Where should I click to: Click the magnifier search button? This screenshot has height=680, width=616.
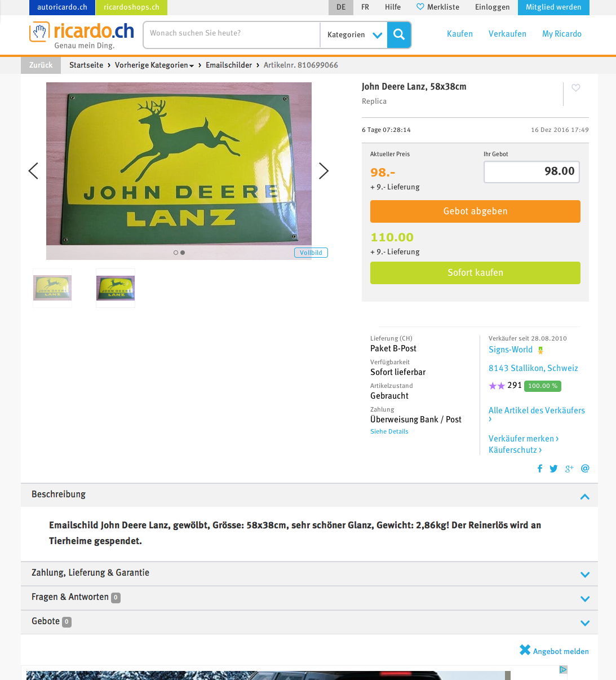399,34
